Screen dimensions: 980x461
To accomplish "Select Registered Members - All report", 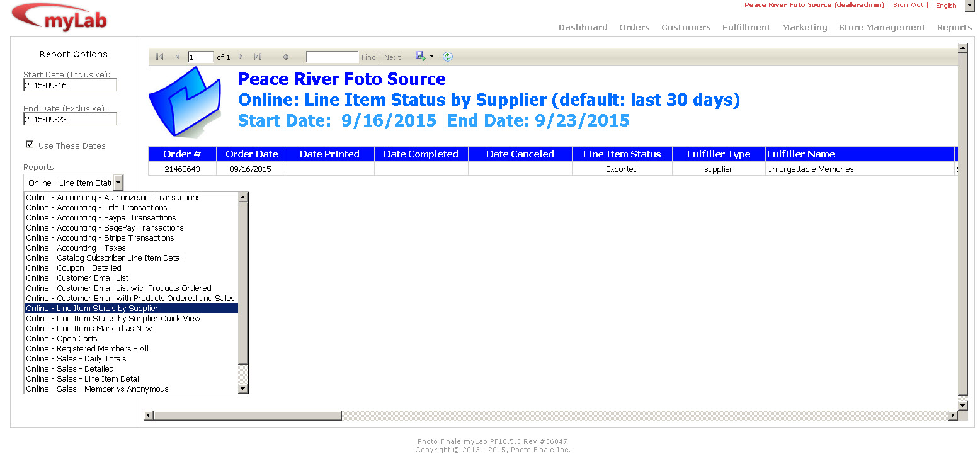I will pos(132,348).
